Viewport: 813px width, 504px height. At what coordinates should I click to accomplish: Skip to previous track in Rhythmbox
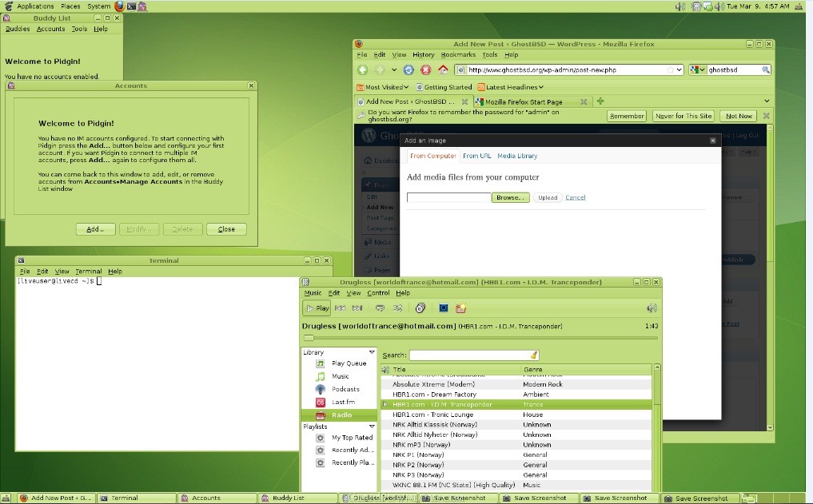(340, 308)
